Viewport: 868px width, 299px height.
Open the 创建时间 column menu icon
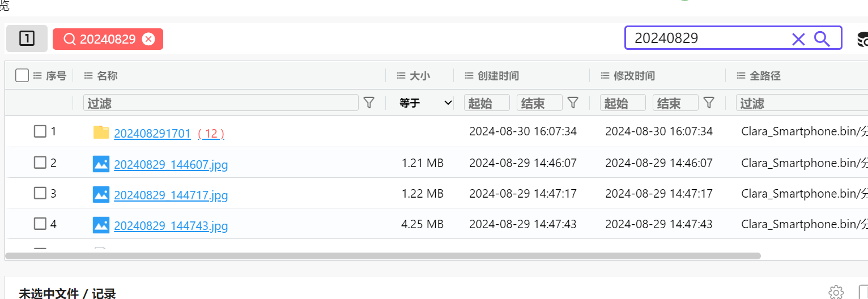469,75
